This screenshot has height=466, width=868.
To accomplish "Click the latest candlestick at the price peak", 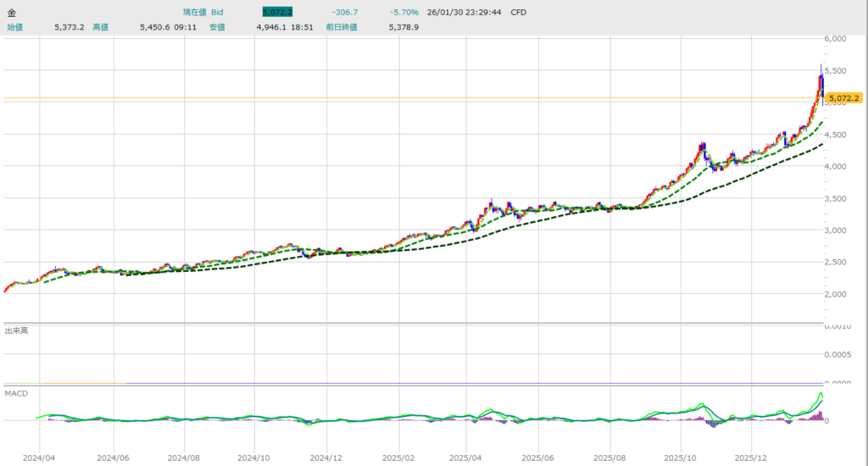I will coord(821,85).
